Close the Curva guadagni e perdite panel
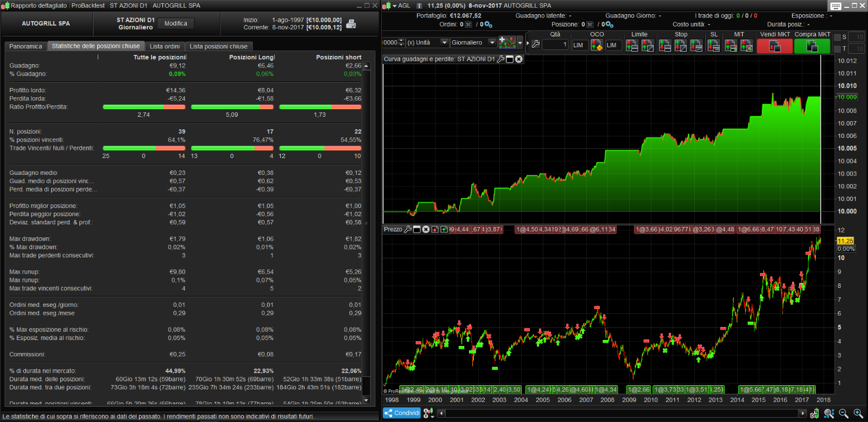The image size is (868, 422). (x=519, y=59)
